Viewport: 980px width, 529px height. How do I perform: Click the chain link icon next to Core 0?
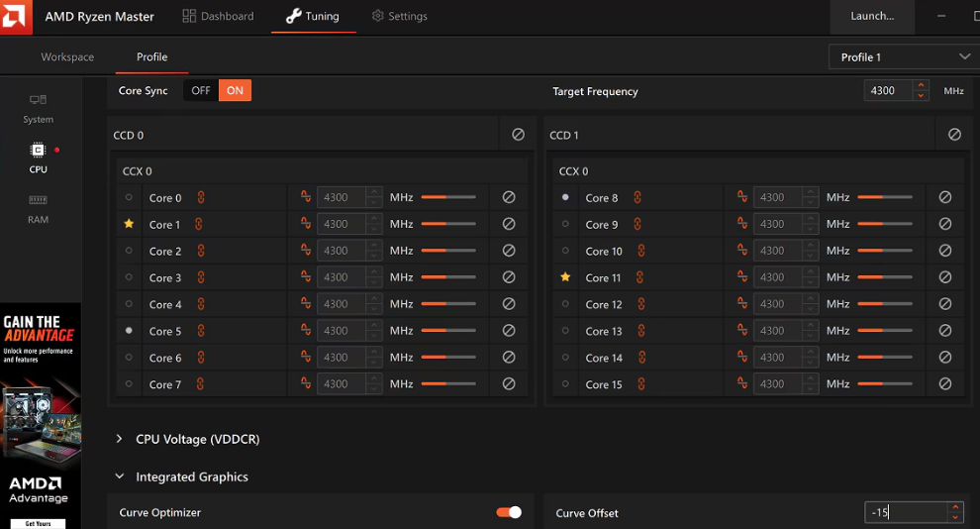point(201,197)
